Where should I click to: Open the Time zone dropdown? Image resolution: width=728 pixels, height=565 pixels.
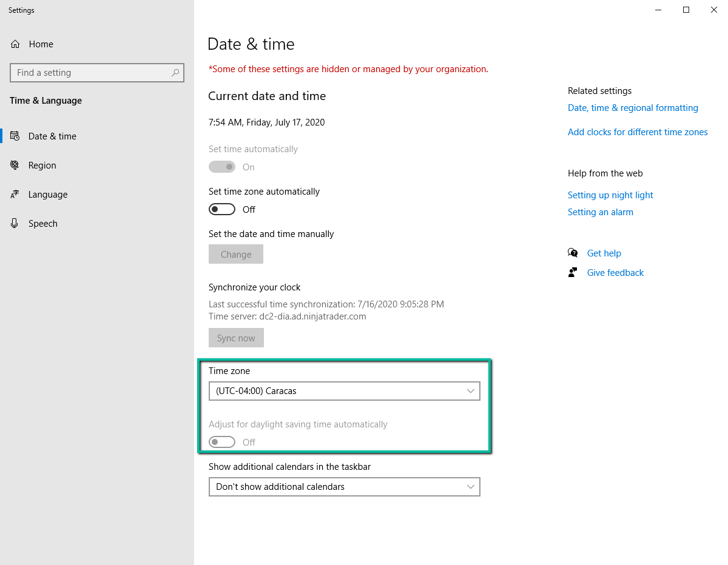(x=344, y=391)
